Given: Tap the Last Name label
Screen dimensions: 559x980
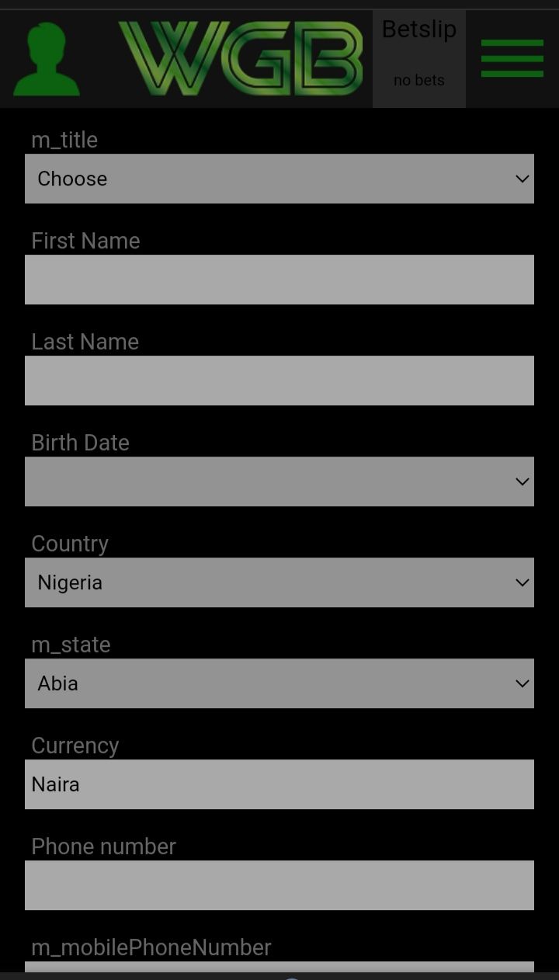Looking at the screenshot, I should 85,342.
